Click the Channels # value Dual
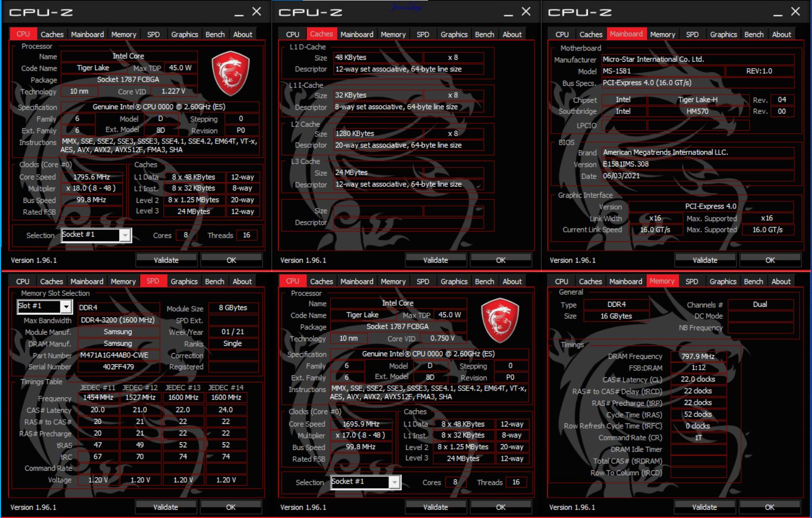Viewport: 812px width, 518px height. [760, 304]
